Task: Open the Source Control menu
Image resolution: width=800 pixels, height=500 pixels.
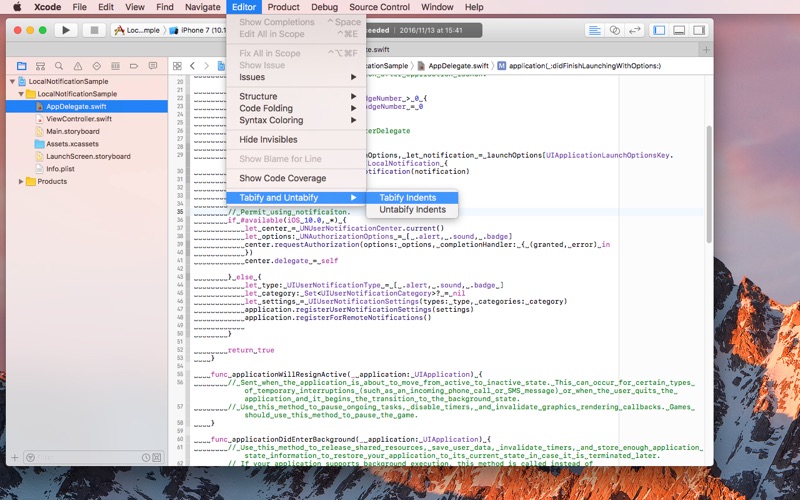Action: pyautogui.click(x=379, y=7)
